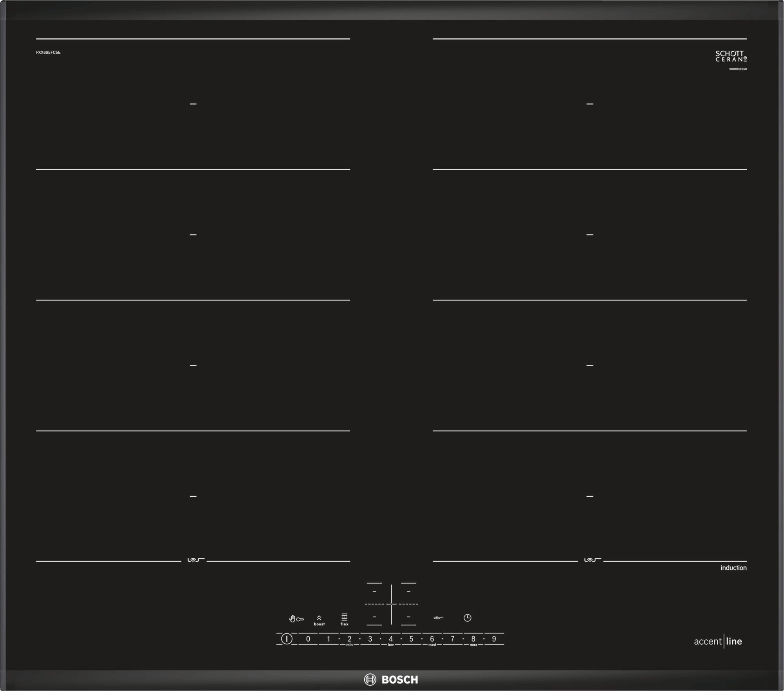Select the front-left zone in the control panel
The image size is (784, 691).
coord(374,617)
